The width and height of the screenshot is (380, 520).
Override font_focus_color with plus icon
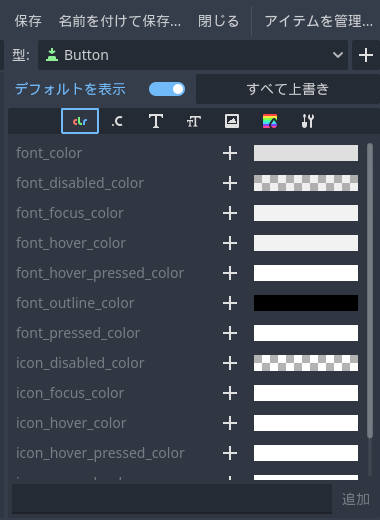(230, 213)
